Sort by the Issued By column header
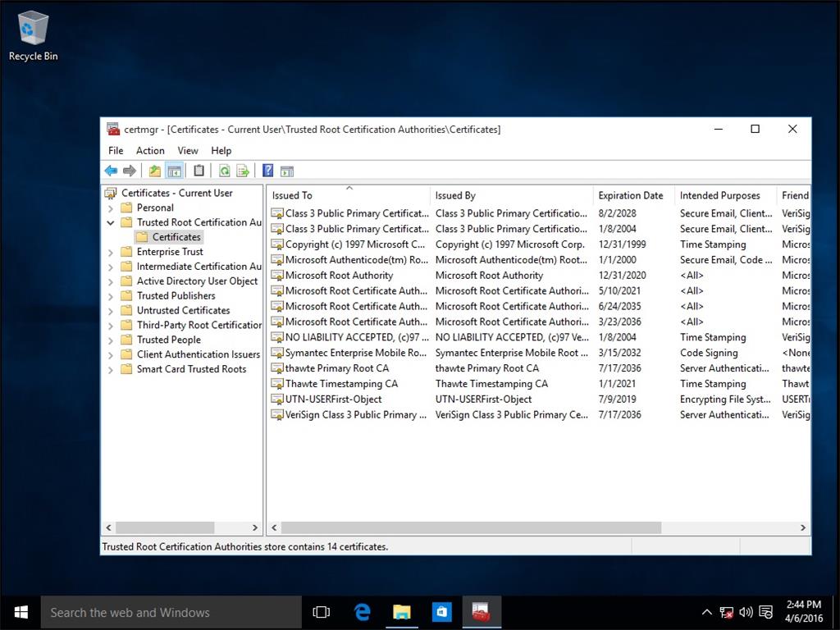The height and width of the screenshot is (630, 840). tap(511, 195)
